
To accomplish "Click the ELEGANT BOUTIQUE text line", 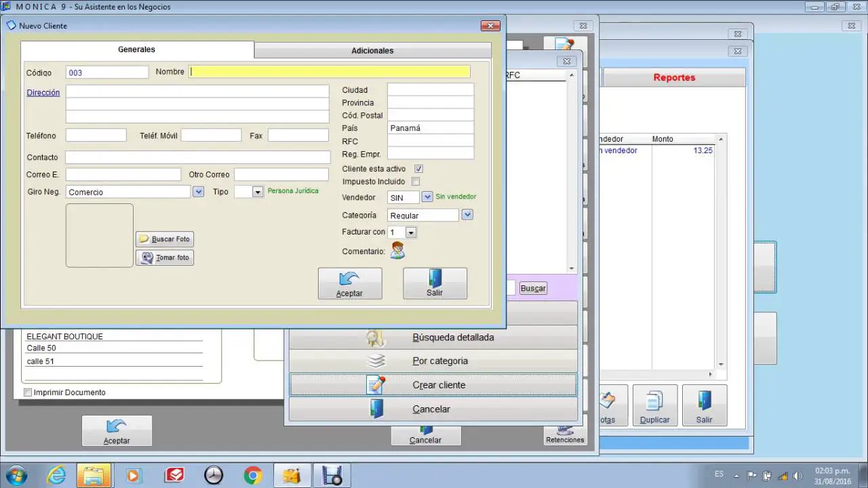I will [65, 336].
